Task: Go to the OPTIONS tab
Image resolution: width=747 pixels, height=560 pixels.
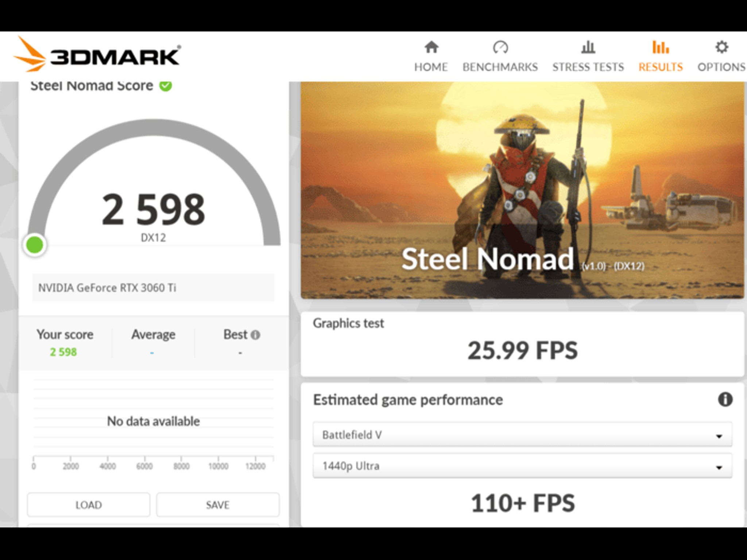Action: pos(721,57)
